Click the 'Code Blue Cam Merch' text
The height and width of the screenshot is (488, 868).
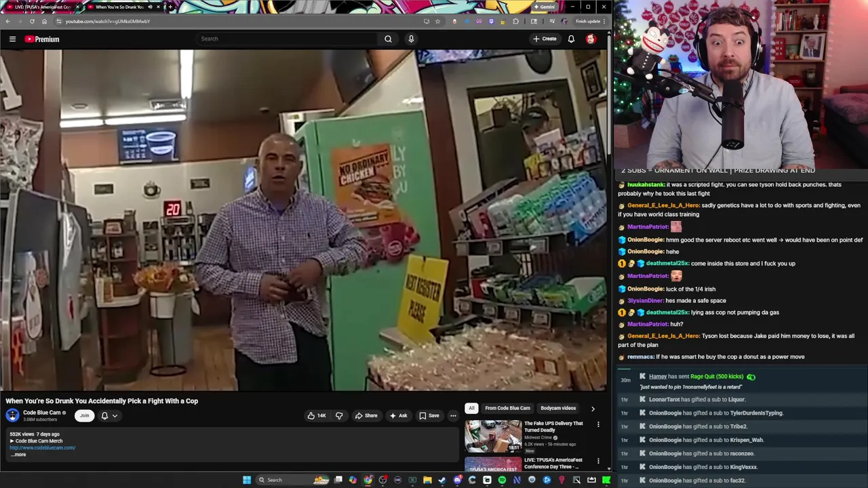click(x=39, y=441)
